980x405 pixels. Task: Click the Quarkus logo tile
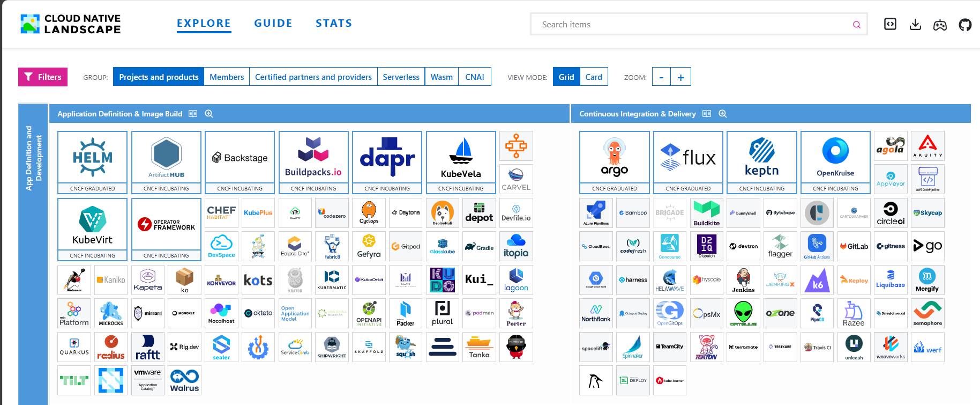tap(74, 347)
